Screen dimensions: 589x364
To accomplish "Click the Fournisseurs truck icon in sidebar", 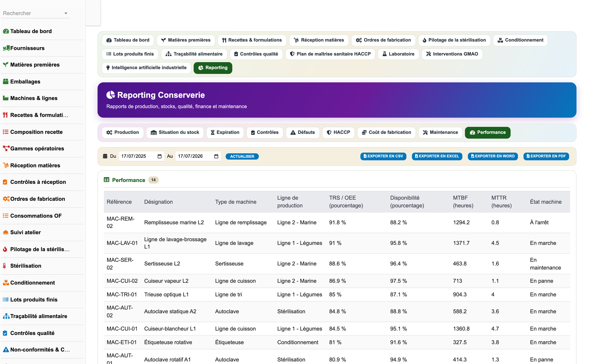I will [x=6, y=48].
